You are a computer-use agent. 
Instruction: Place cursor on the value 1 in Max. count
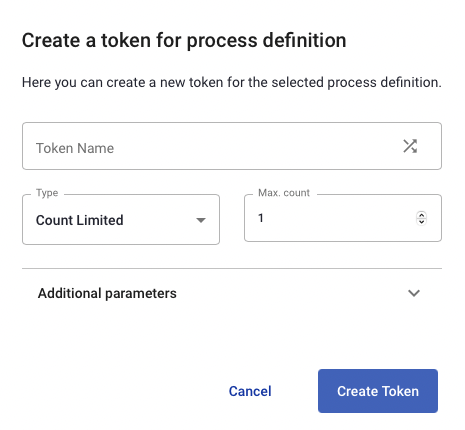coord(261,218)
